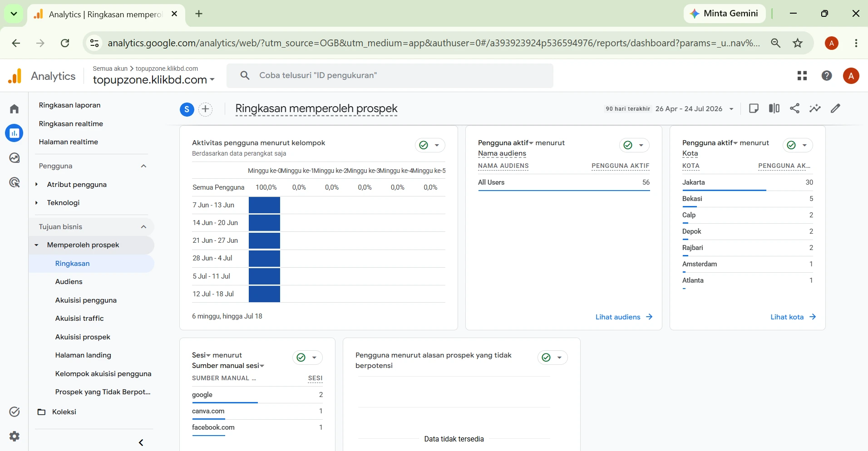Viewport: 868px width, 451px height.
Task: Open Ringkasan realtime
Action: pos(71,124)
